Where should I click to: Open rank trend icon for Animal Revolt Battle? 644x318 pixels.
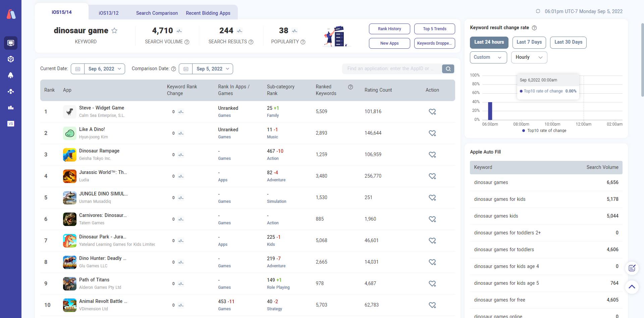tap(181, 305)
